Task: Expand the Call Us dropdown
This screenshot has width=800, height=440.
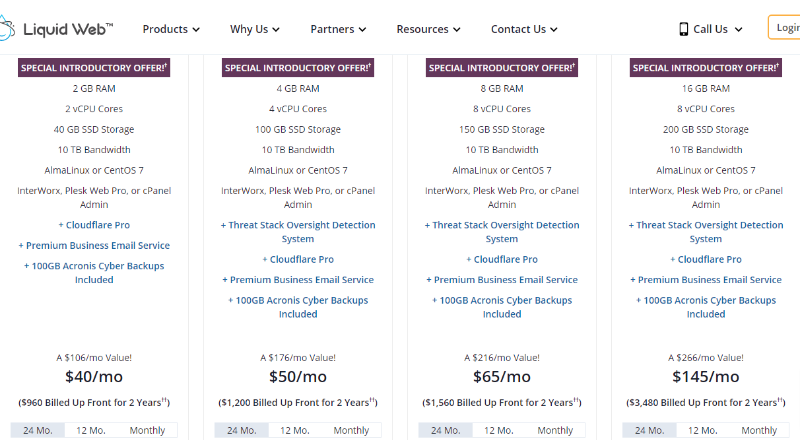Action: click(716, 29)
